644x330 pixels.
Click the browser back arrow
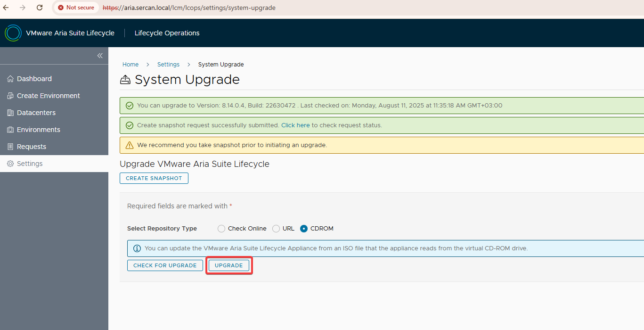click(6, 8)
